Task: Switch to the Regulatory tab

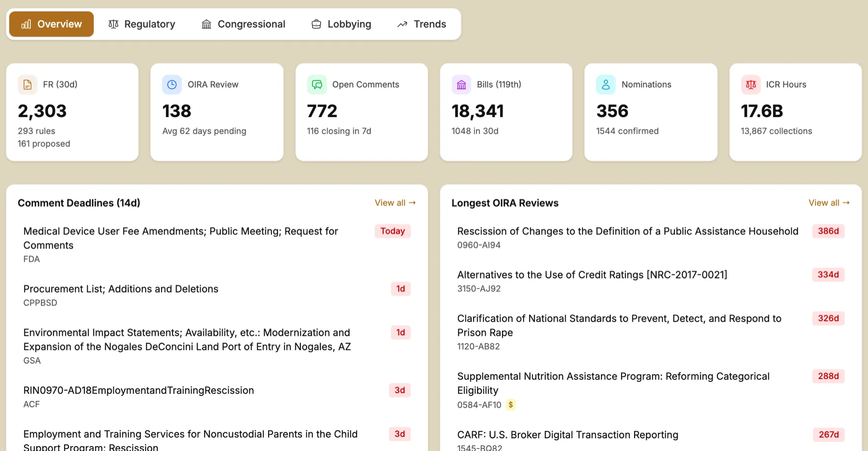Action: 142,24
